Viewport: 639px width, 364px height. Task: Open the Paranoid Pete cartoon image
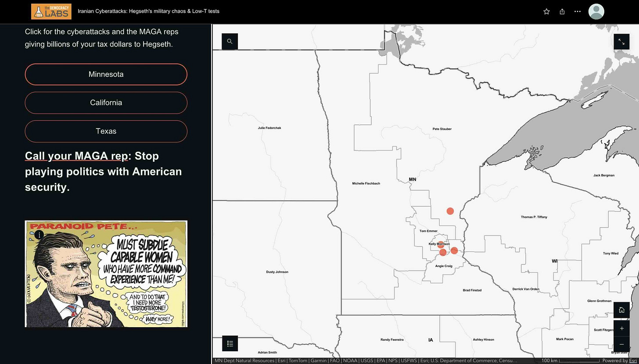pyautogui.click(x=106, y=274)
